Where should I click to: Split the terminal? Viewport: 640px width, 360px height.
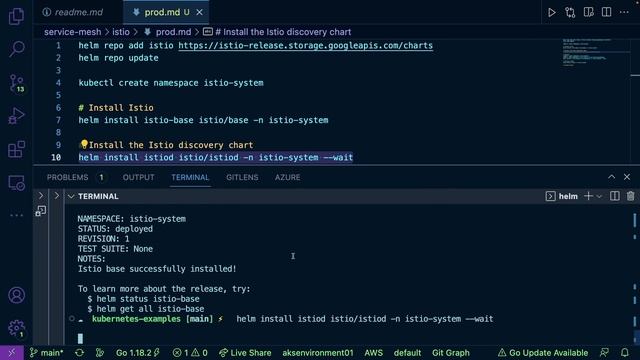pyautogui.click(x=615, y=196)
